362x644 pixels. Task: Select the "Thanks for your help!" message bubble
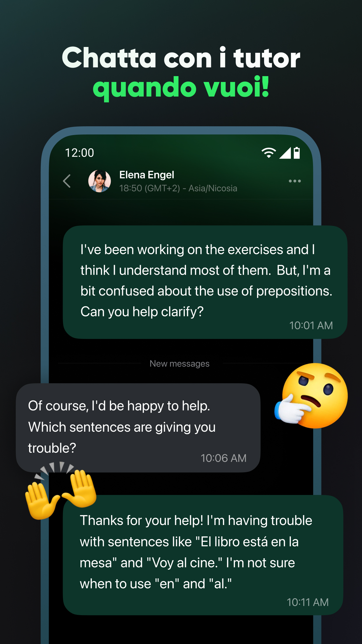(x=203, y=555)
